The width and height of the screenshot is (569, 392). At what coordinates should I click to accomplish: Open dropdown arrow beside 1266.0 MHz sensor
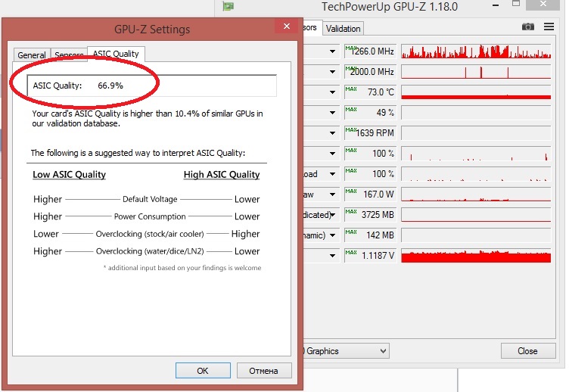coord(332,51)
